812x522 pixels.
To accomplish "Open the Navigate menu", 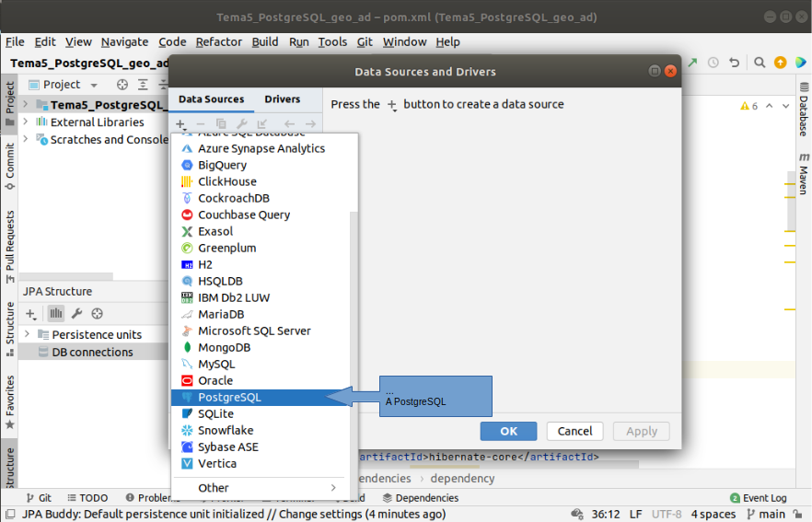I will tap(125, 42).
